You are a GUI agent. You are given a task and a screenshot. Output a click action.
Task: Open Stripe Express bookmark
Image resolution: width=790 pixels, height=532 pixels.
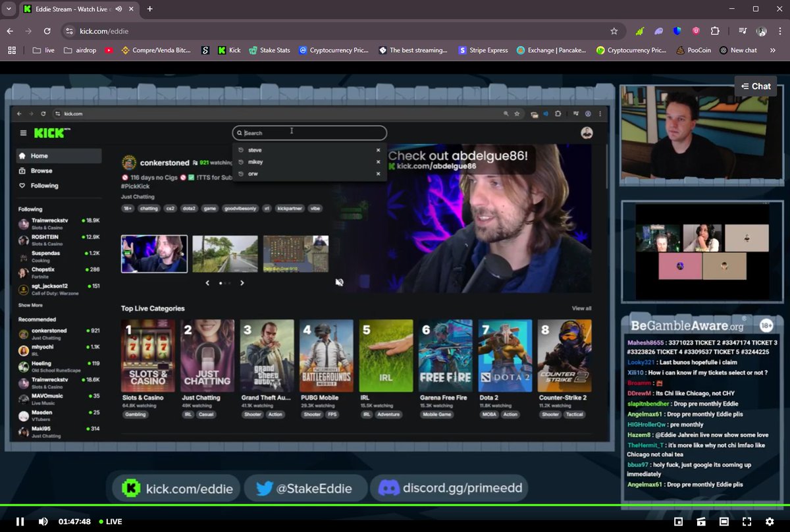484,50
